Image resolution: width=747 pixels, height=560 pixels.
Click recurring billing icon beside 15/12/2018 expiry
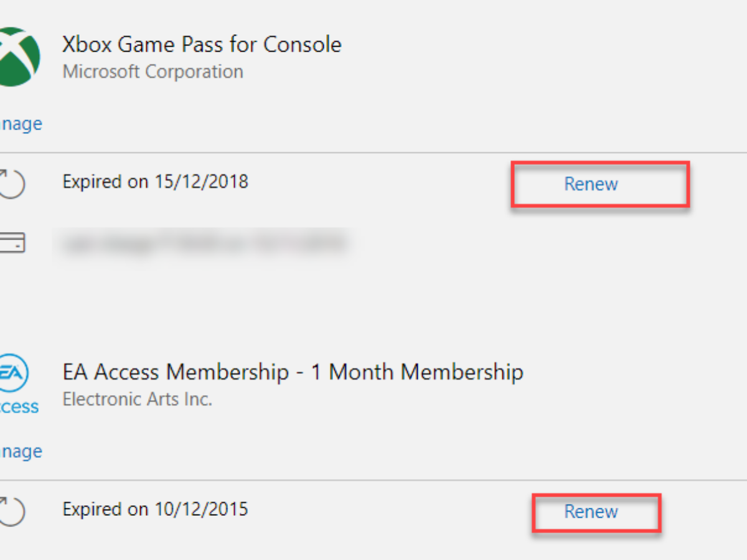(12, 183)
